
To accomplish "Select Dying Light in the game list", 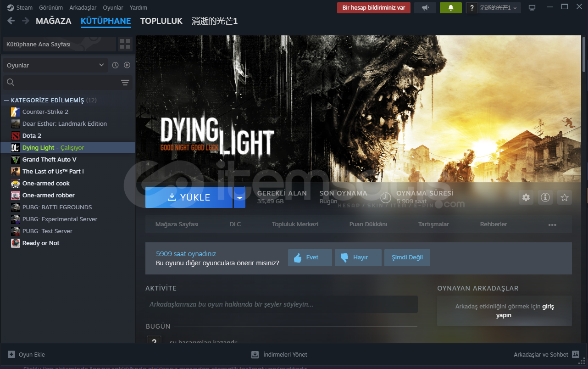I will [x=68, y=148].
